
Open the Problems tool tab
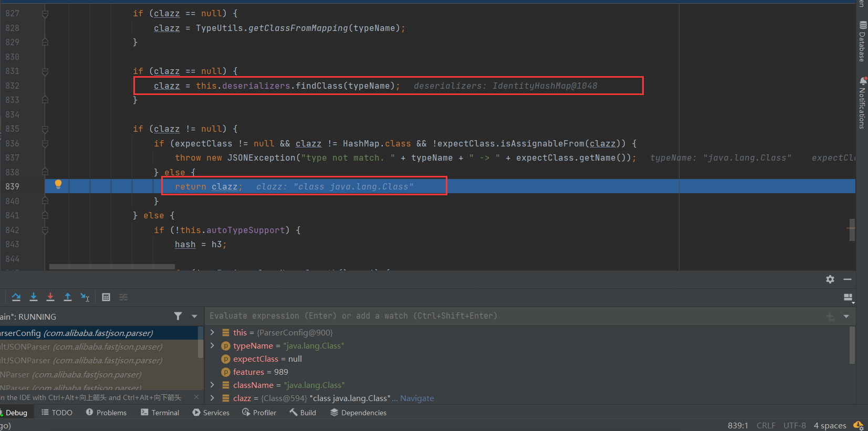(x=106, y=413)
